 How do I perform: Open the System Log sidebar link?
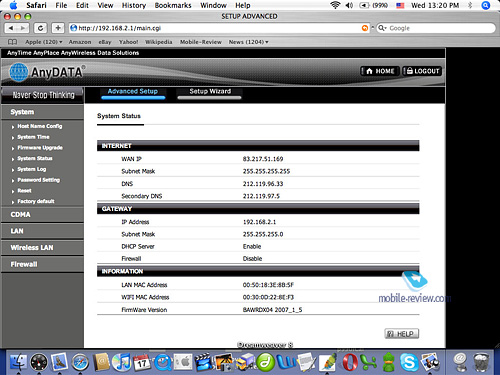pos(32,169)
